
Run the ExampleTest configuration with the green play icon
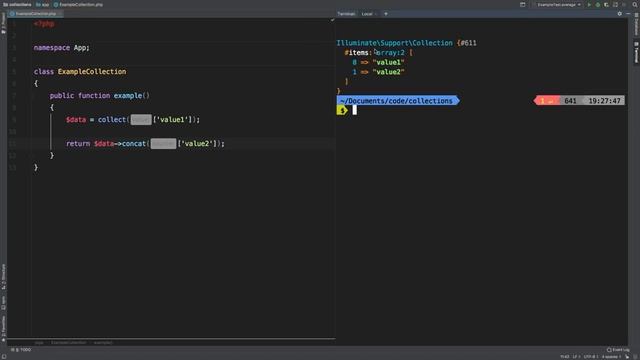click(x=589, y=4)
